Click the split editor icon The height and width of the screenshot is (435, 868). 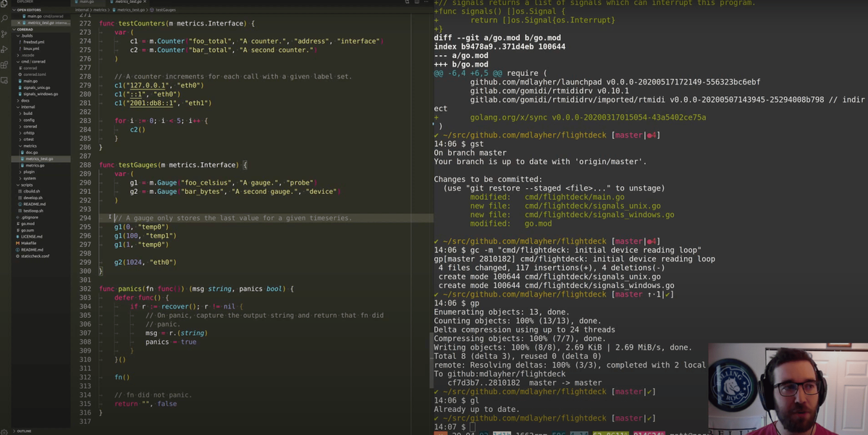click(417, 2)
